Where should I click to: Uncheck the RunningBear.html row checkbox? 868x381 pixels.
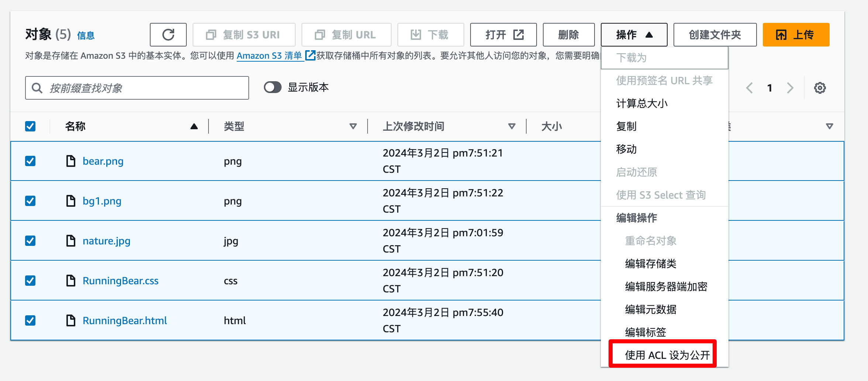(30, 320)
